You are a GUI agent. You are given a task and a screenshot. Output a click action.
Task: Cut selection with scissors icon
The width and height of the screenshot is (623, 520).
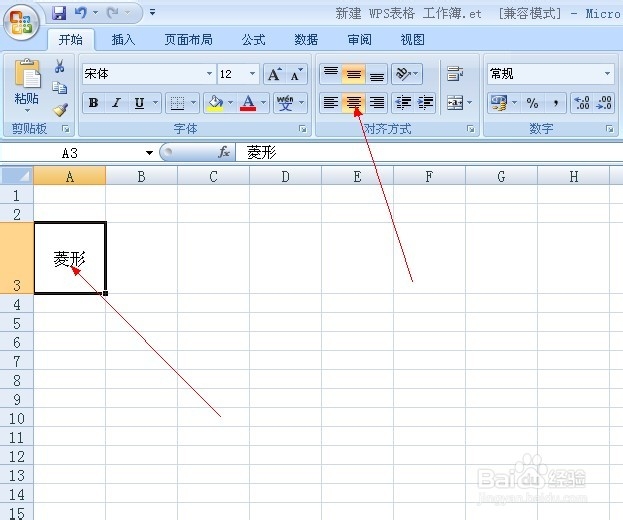coord(60,66)
